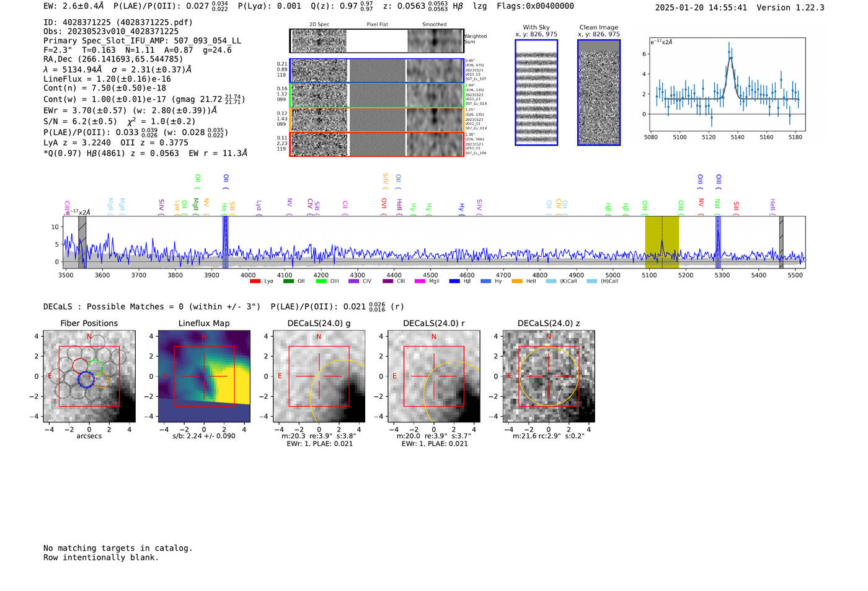Click the HeII orange legend swatch
The image size is (868, 591).
click(517, 282)
